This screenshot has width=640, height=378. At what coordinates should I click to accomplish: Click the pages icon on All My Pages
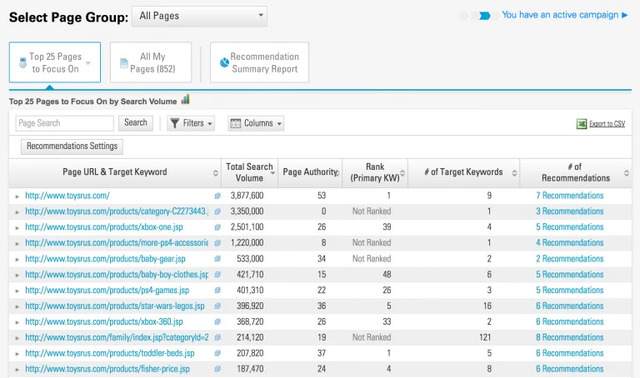coord(124,63)
